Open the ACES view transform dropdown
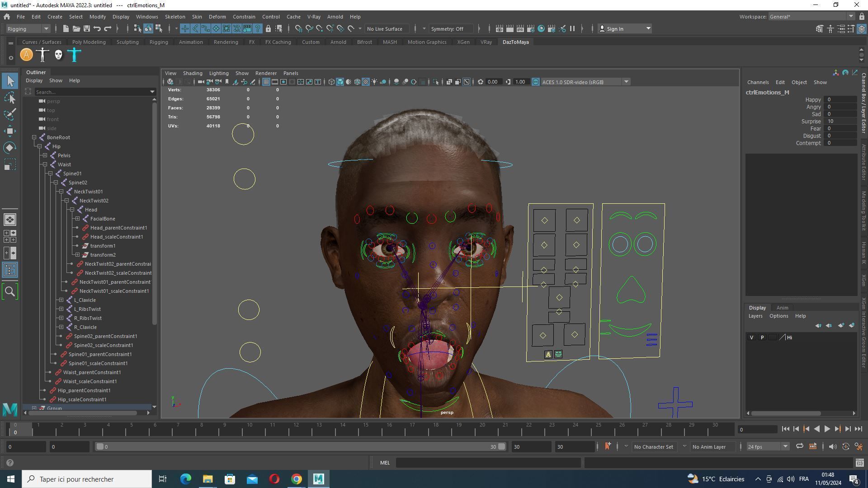Image resolution: width=868 pixels, height=488 pixels. coord(585,82)
